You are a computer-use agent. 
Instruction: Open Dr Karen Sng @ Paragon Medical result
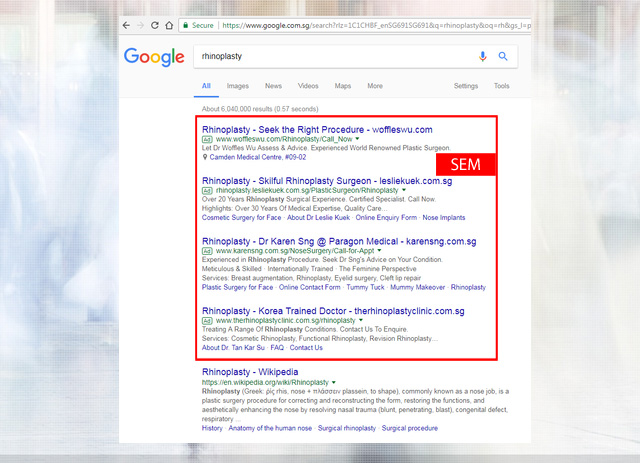coord(339,241)
